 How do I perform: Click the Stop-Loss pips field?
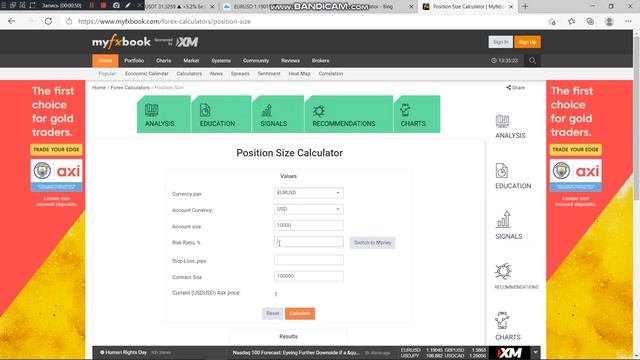309,260
